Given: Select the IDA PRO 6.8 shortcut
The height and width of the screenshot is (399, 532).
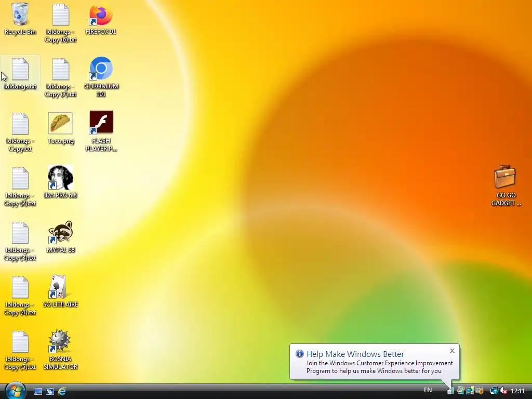Looking at the screenshot, I should point(60,182).
